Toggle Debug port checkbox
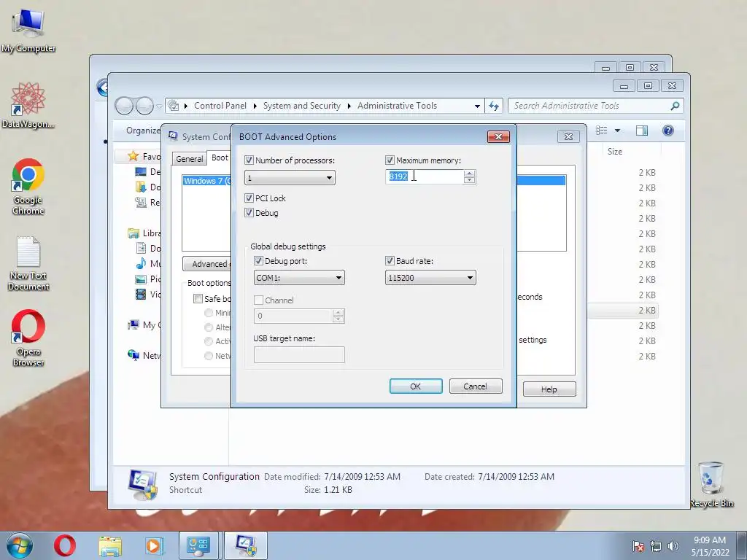This screenshot has height=560, width=747. click(258, 260)
